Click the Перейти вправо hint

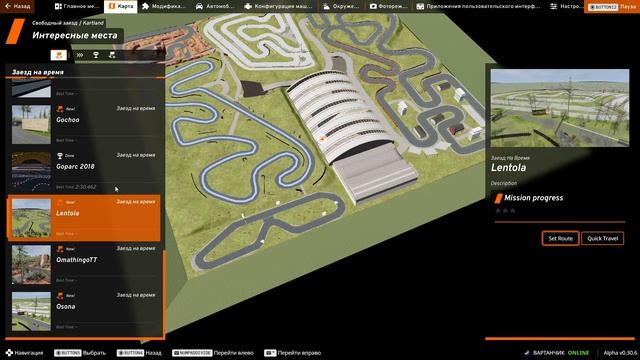[293, 353]
